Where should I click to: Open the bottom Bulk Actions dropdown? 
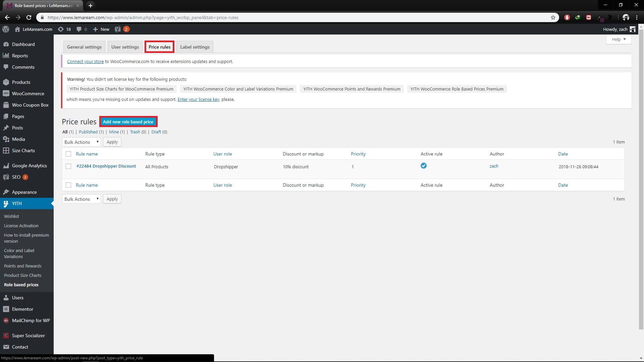pos(82,199)
